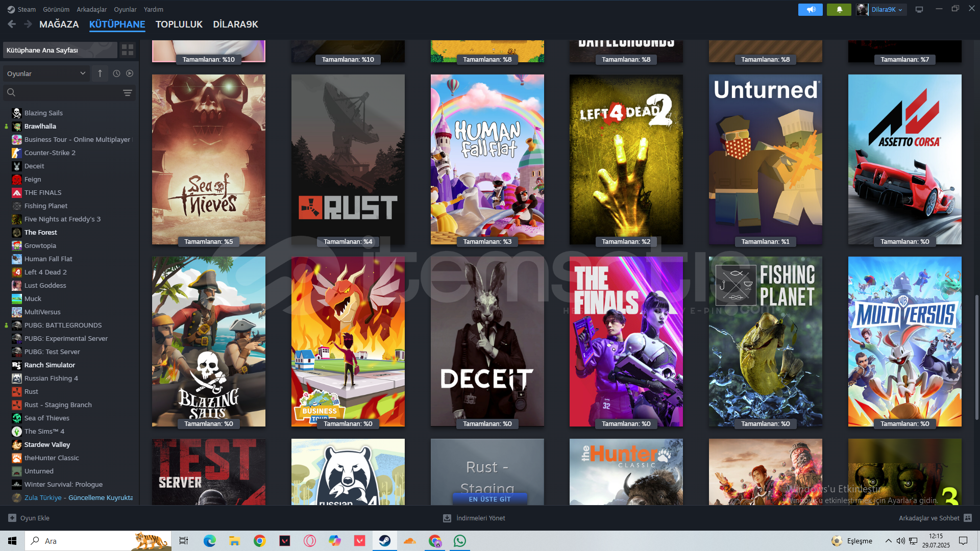Screen dimensions: 980x551
Task: Open Arkadaşlar ve Sohbet panel
Action: [x=935, y=518]
